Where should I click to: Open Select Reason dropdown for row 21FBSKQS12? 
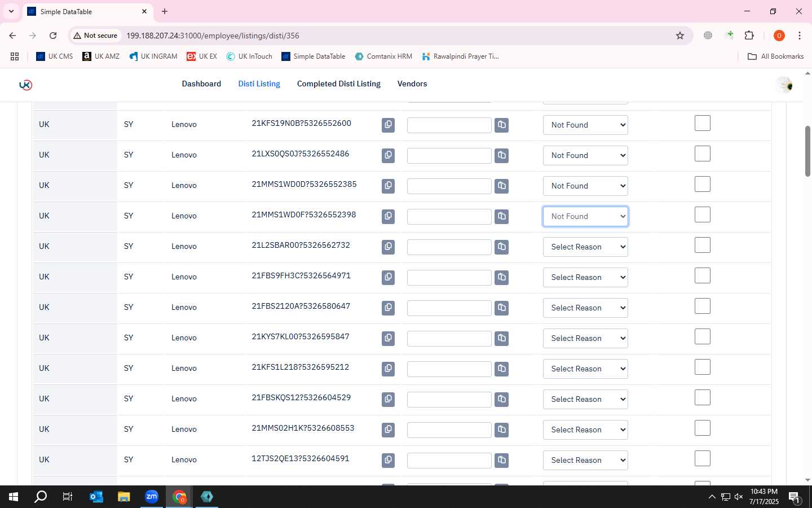pyautogui.click(x=585, y=399)
